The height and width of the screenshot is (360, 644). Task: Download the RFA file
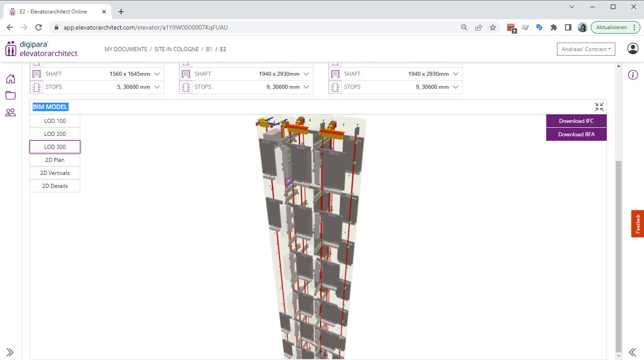(576, 134)
